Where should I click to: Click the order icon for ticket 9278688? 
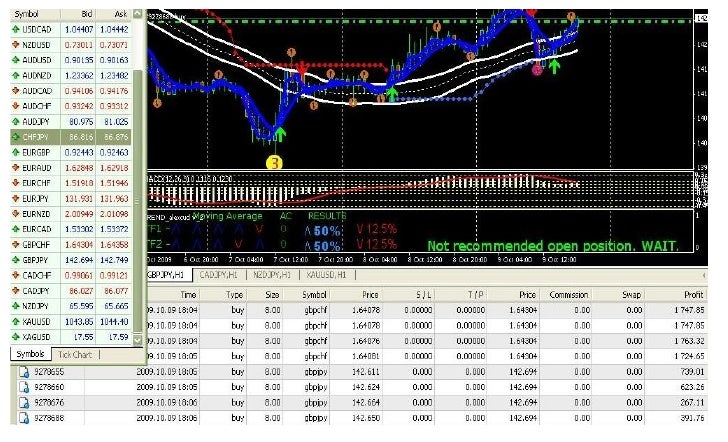click(24, 418)
